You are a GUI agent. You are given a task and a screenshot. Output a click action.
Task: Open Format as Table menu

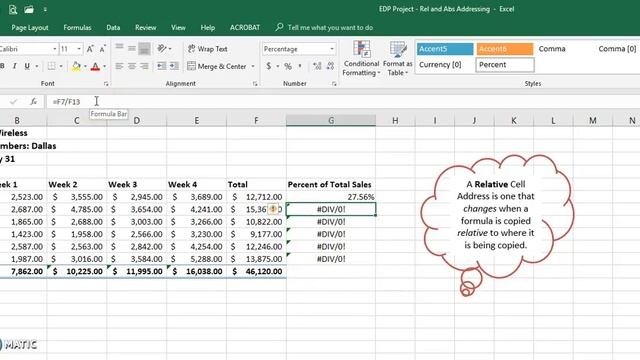pyautogui.click(x=398, y=58)
